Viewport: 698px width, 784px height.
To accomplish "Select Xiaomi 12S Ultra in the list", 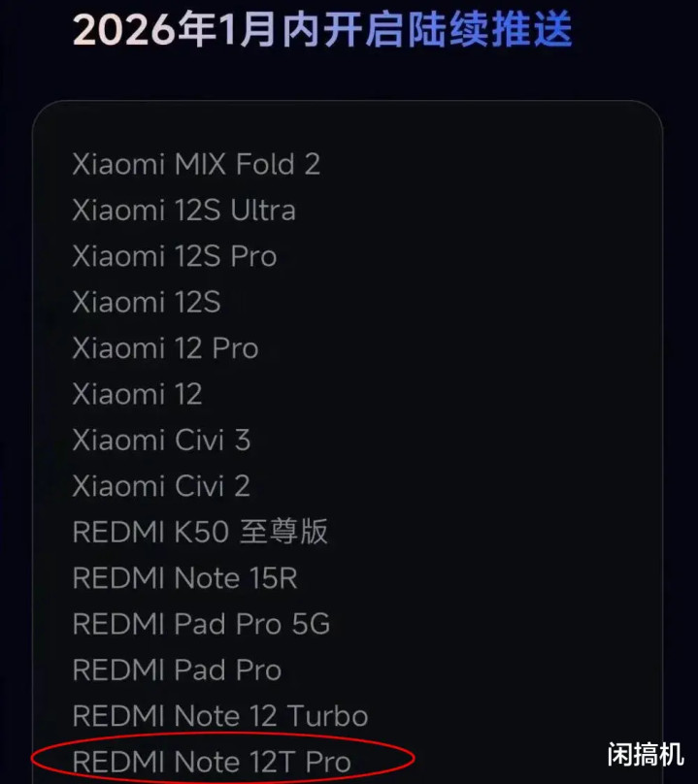I will coord(183,211).
